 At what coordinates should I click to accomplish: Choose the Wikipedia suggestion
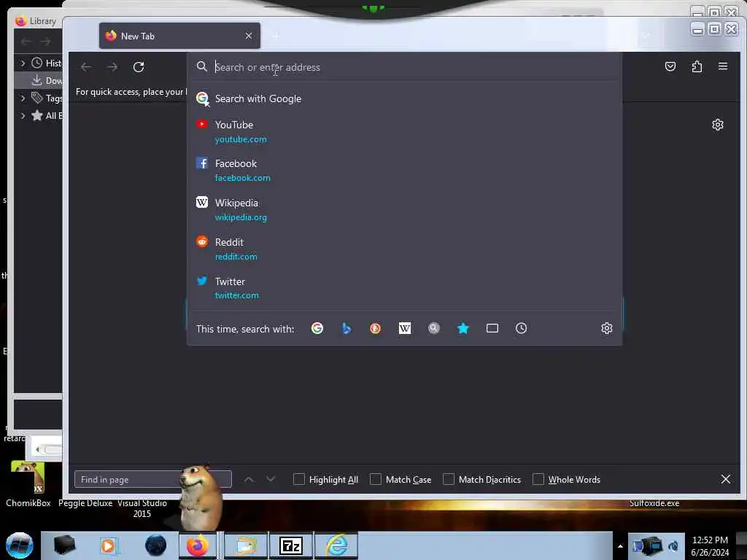[x=404, y=209]
